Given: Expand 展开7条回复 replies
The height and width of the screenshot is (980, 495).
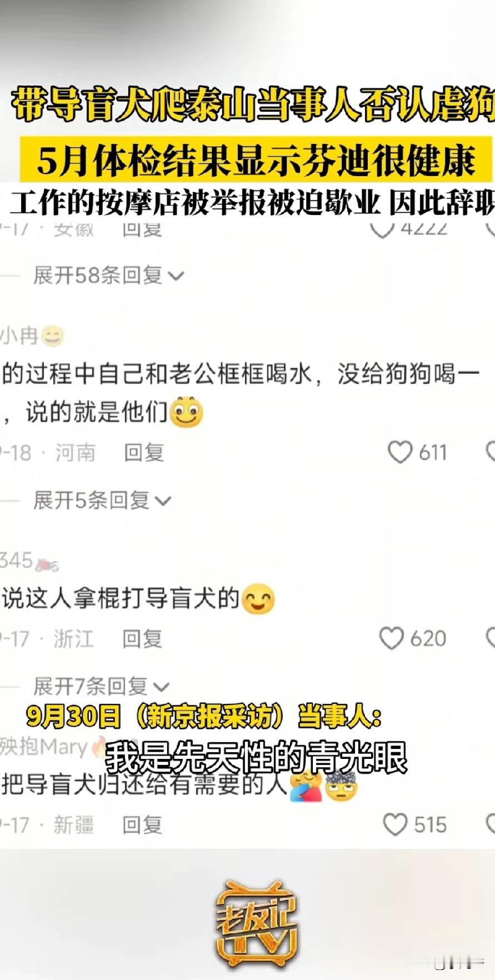Looking at the screenshot, I should (101, 686).
